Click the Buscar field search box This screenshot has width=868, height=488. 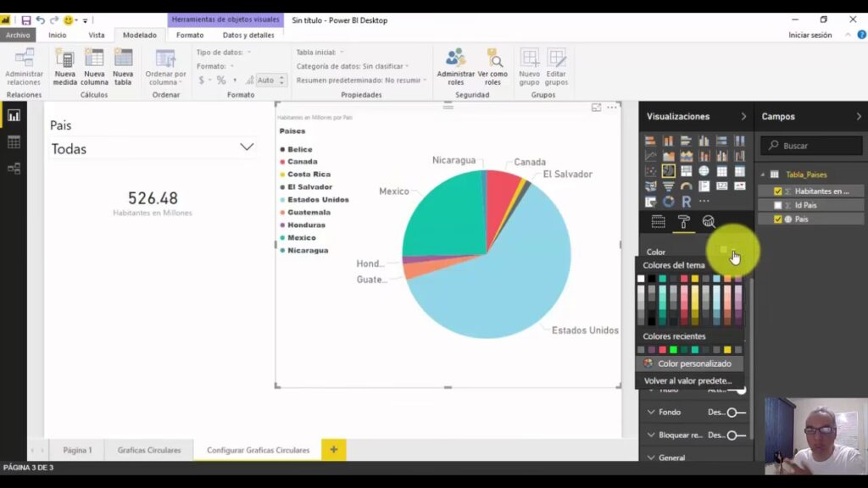812,146
